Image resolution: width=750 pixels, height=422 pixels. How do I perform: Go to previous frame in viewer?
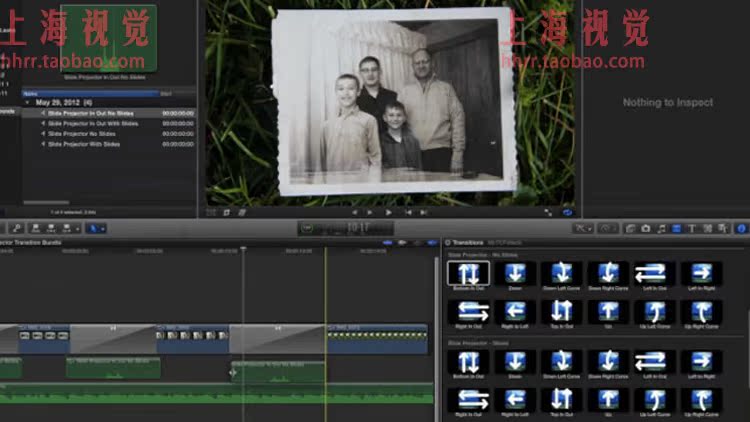point(354,212)
